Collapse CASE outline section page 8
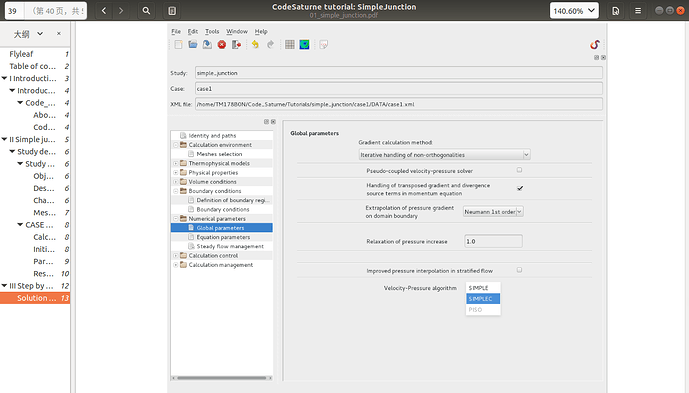Screen dimensions: 689x393 point(20,225)
